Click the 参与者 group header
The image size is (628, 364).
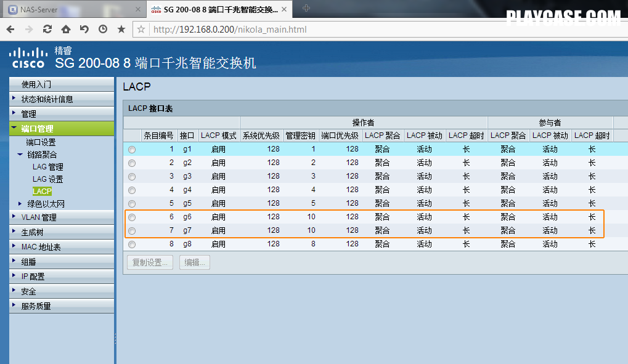(x=550, y=123)
